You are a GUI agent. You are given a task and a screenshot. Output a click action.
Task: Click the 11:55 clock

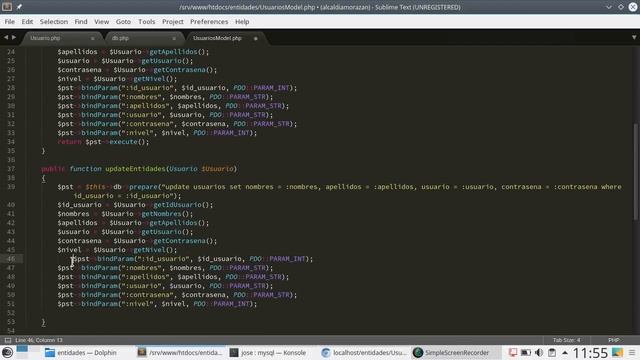pos(590,353)
